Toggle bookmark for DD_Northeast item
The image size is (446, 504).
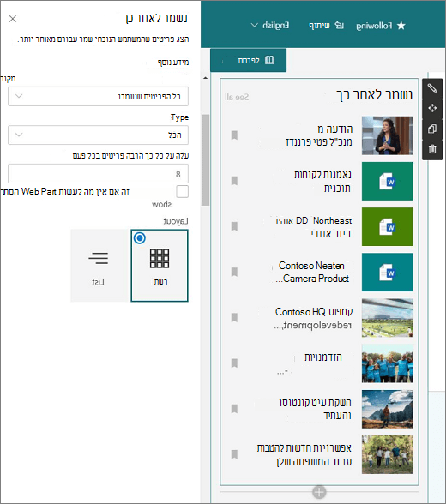coord(234,226)
